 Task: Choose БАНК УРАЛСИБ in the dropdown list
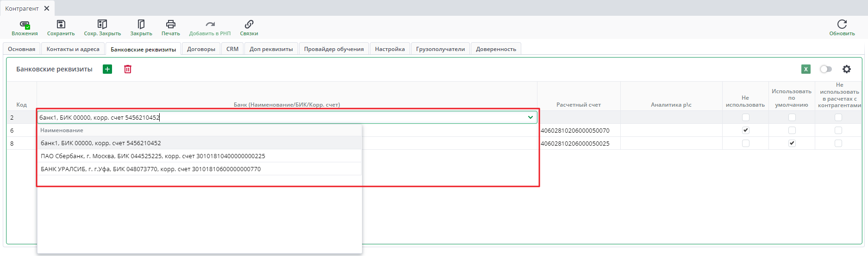point(150,169)
